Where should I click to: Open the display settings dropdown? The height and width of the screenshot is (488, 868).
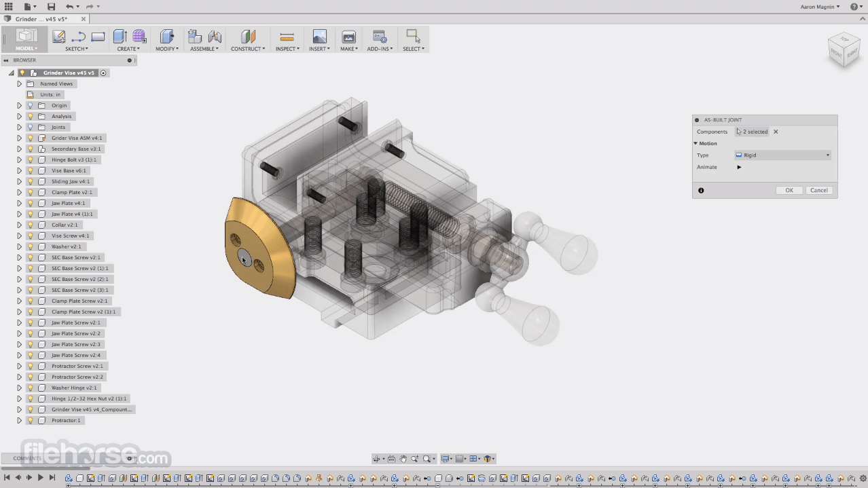pyautogui.click(x=448, y=459)
